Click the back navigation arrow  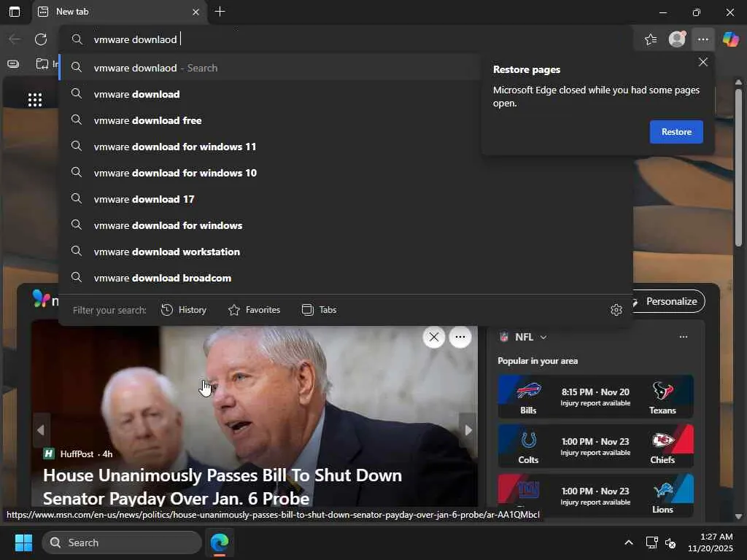pos(15,39)
